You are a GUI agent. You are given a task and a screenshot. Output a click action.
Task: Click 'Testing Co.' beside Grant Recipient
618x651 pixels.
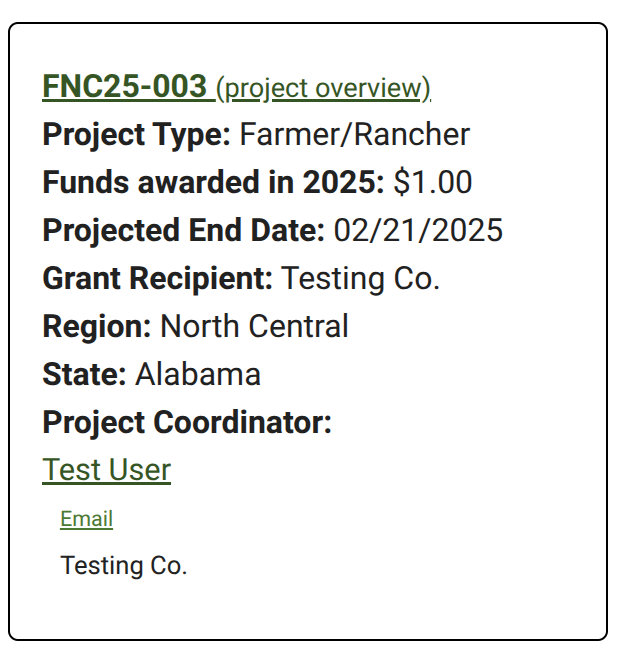(360, 279)
